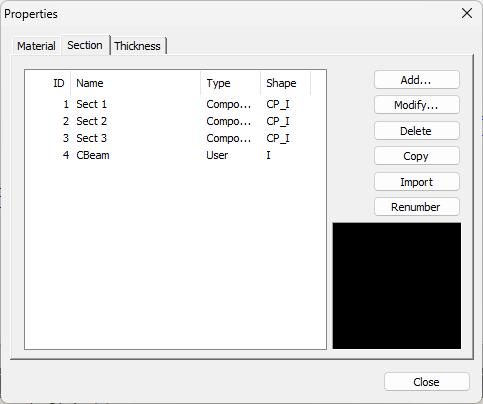Select the CBeam section row

(175, 155)
